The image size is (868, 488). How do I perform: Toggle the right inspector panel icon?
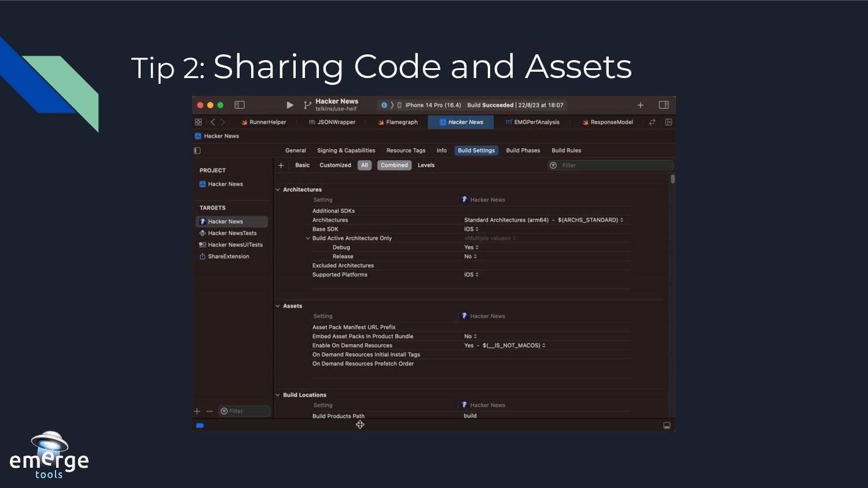coord(664,105)
